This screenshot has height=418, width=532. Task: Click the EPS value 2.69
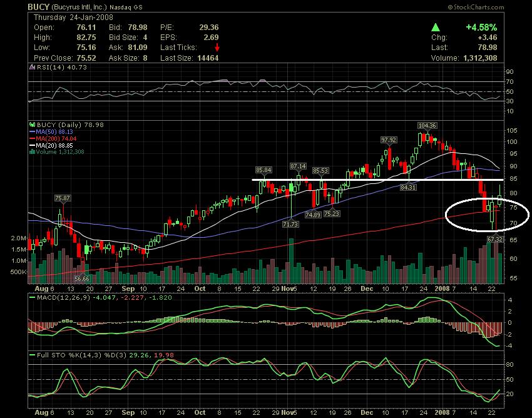pyautogui.click(x=211, y=38)
